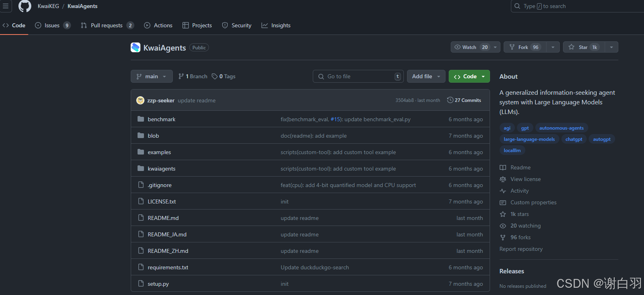644x295 pixels.
Task: Open issue #15 link in benchmark commit
Action: pos(335,119)
